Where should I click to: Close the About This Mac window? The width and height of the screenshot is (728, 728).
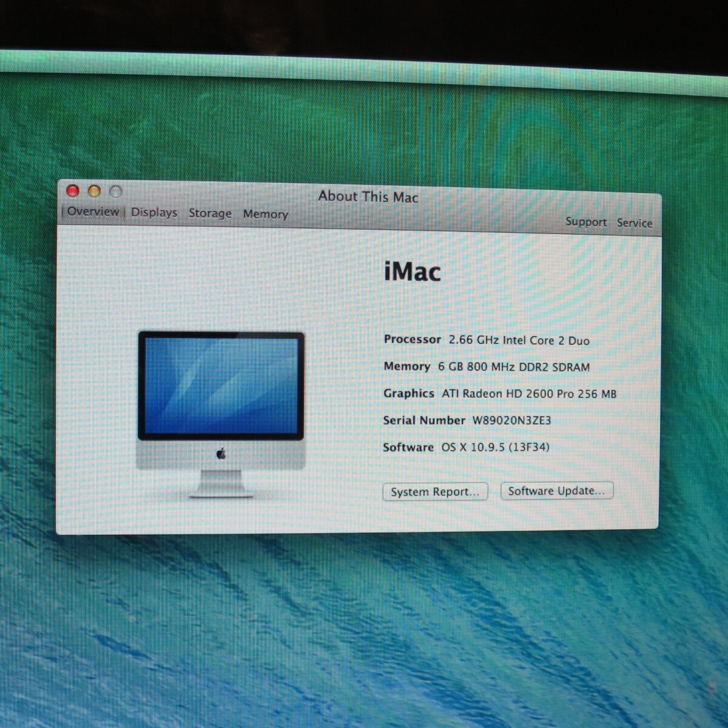pos(73,191)
